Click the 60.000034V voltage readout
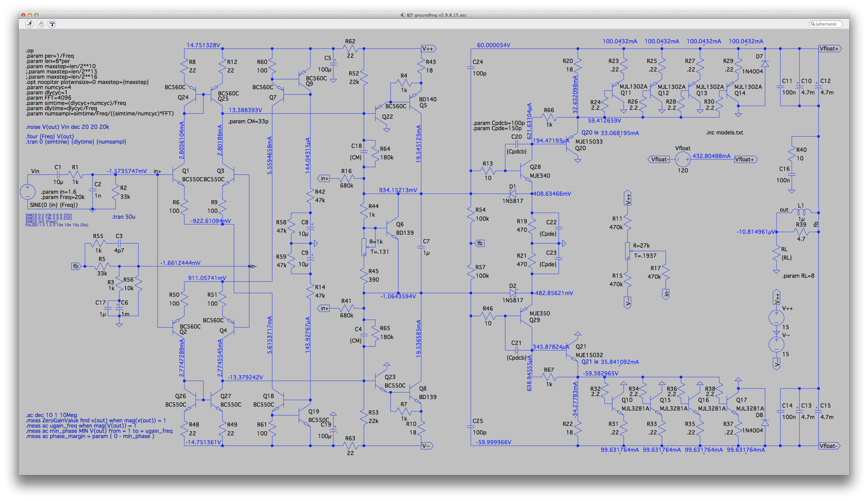This screenshot has height=501, width=868. 494,45
